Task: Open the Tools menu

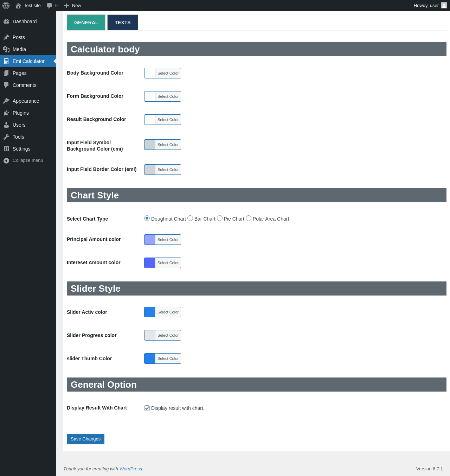Action: tap(28, 137)
